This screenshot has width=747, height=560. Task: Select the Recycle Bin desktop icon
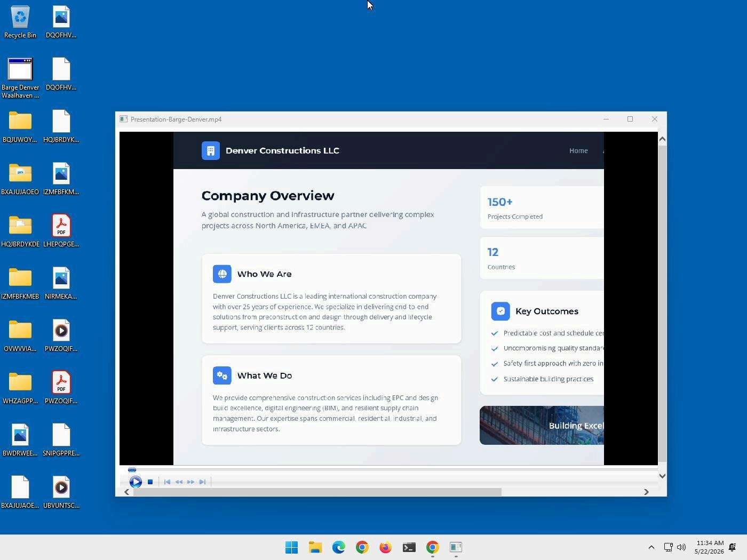click(20, 22)
